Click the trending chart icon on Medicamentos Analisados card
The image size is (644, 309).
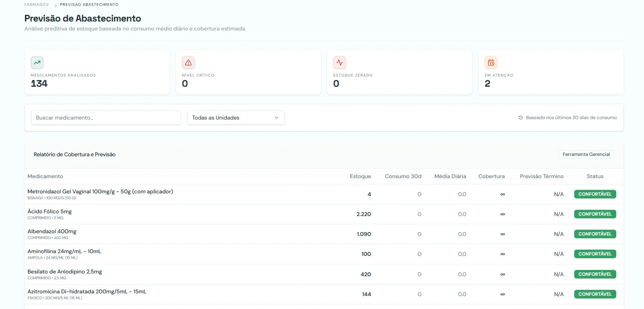pyautogui.click(x=37, y=62)
